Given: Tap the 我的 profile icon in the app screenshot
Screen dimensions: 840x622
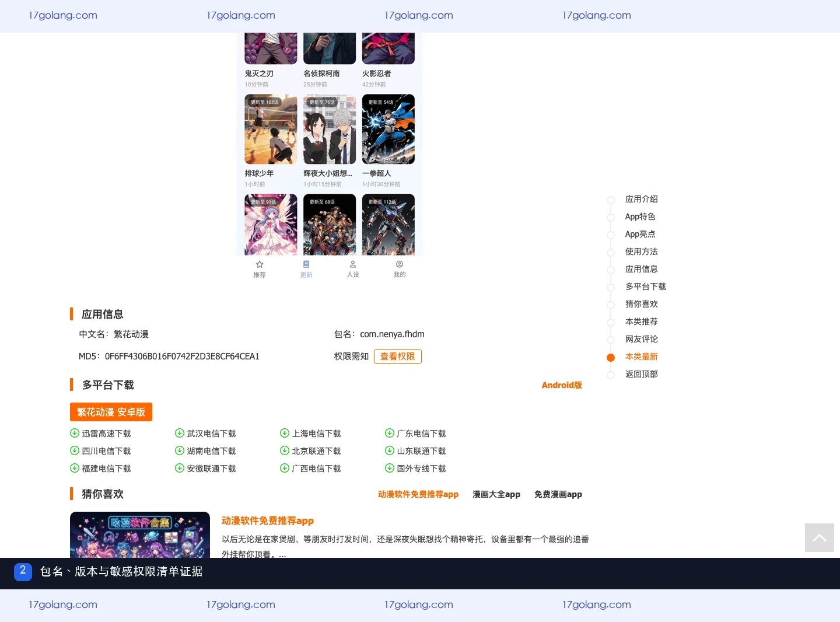Looking at the screenshot, I should click(400, 264).
